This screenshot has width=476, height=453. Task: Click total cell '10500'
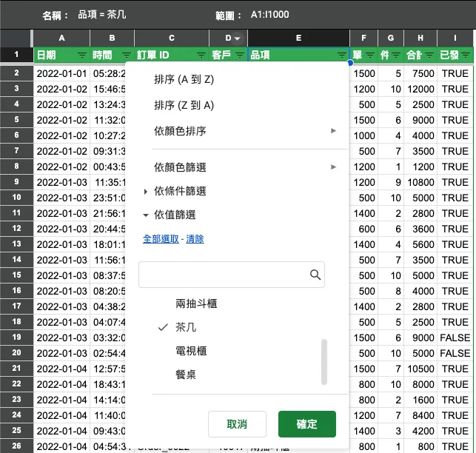[x=420, y=369]
